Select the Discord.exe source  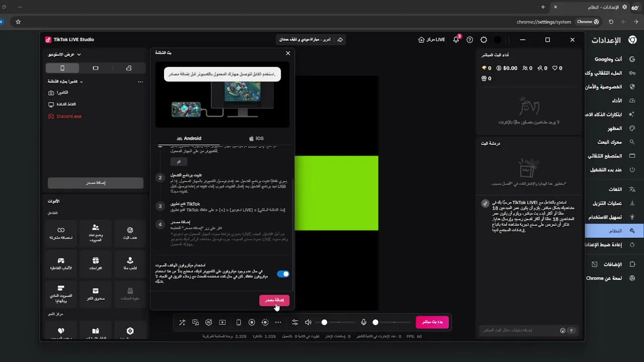[64, 116]
